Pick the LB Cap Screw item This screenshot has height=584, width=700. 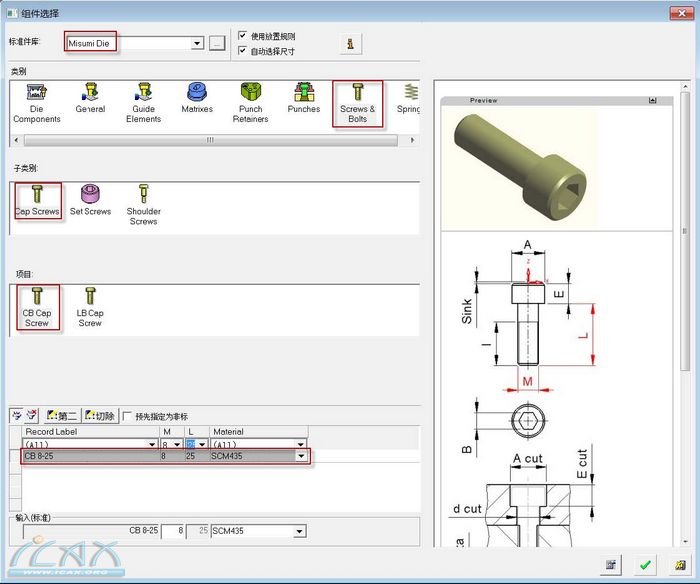click(90, 304)
